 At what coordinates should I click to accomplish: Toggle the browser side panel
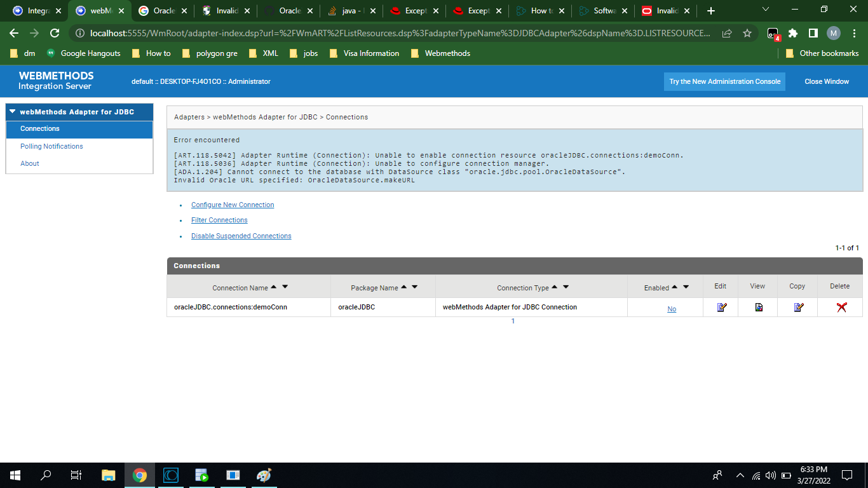(813, 33)
